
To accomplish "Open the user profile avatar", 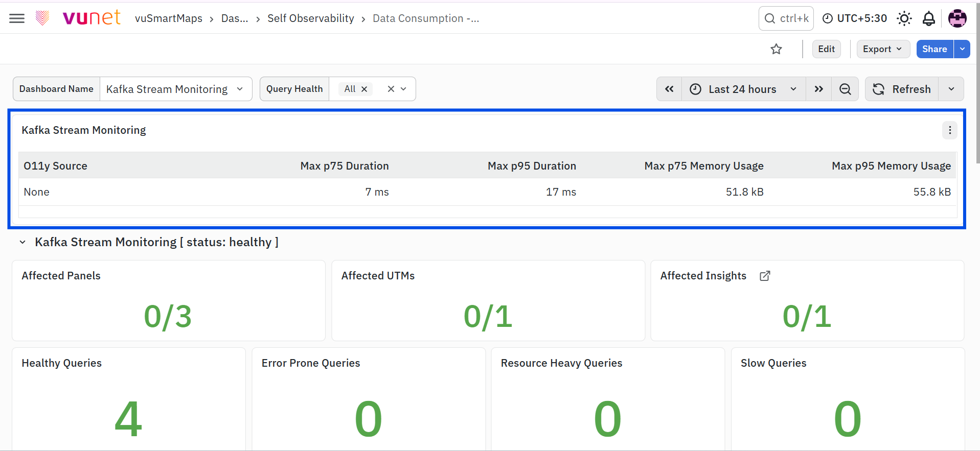I will pyautogui.click(x=957, y=18).
